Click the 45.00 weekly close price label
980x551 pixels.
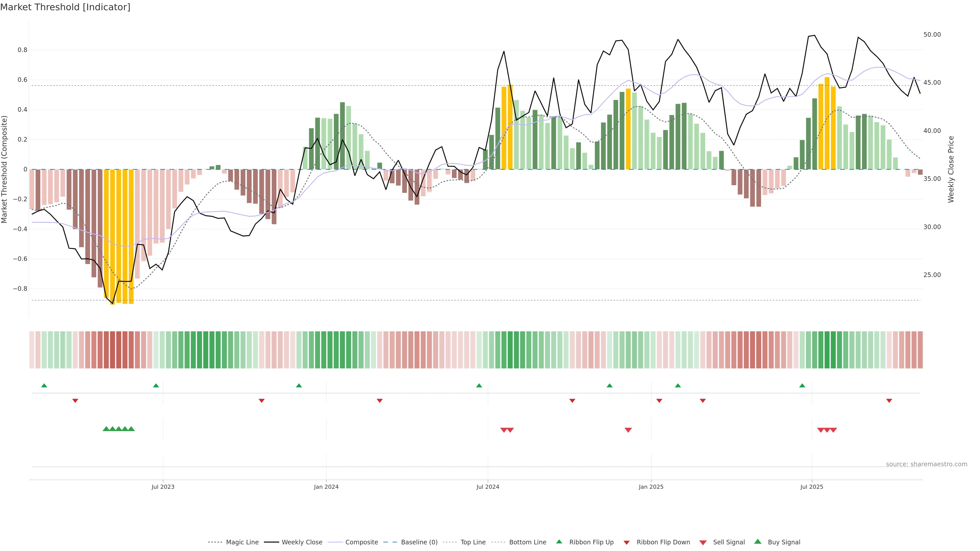tap(932, 82)
